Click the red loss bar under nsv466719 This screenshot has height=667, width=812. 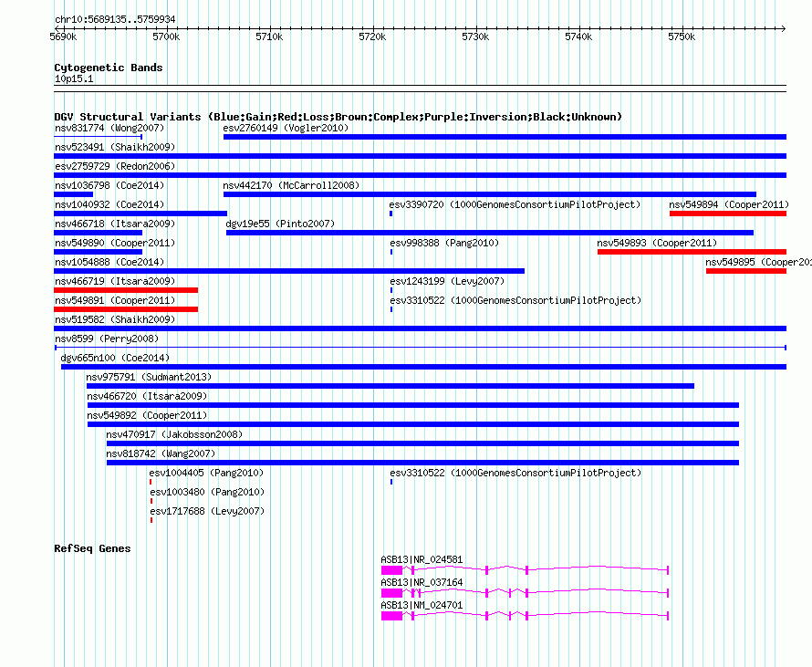[x=126, y=290]
